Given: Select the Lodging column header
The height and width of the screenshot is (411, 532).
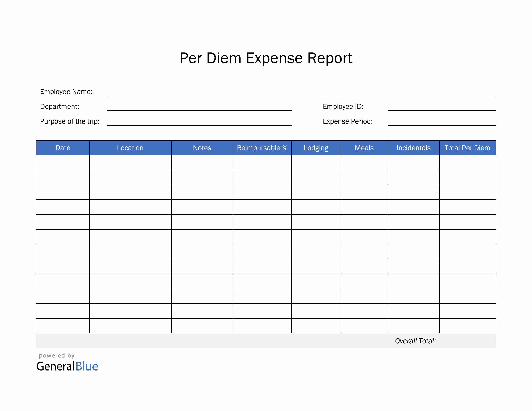Looking at the screenshot, I should [316, 148].
